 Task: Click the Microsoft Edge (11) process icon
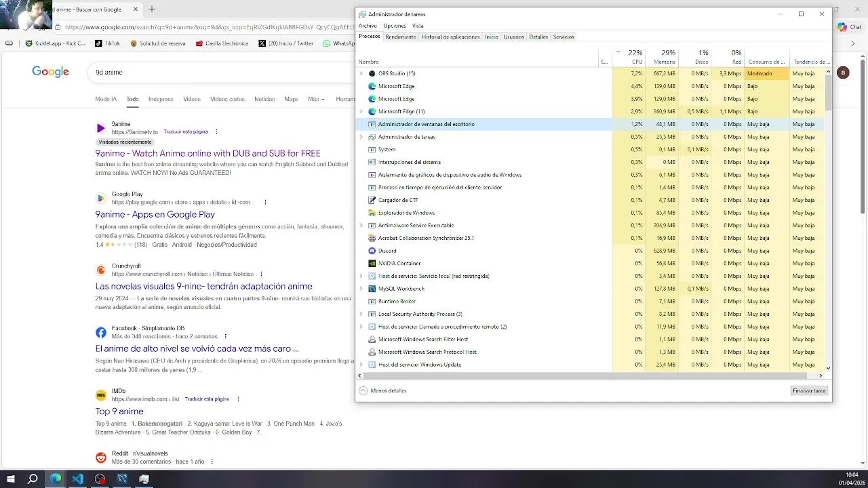372,111
